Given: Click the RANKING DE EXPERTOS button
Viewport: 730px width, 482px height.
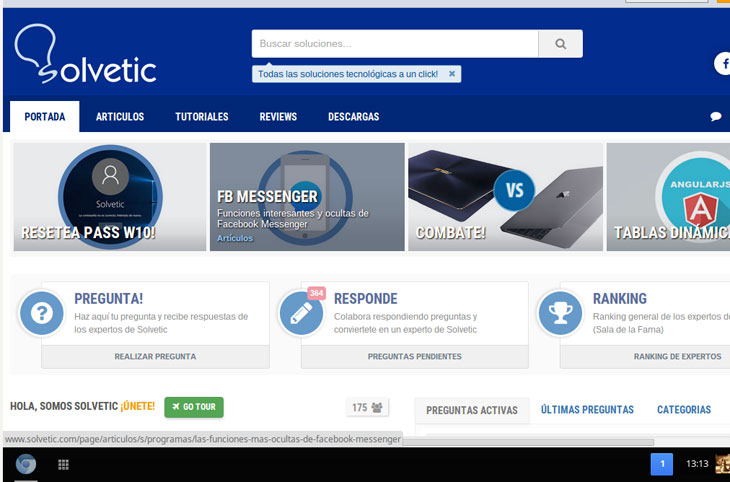Looking at the screenshot, I should (x=645, y=357).
